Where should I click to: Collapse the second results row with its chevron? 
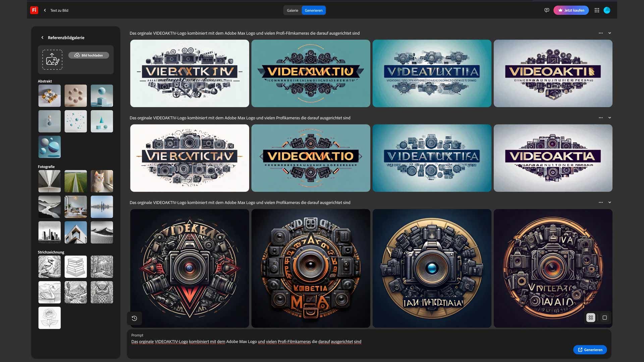point(610,118)
